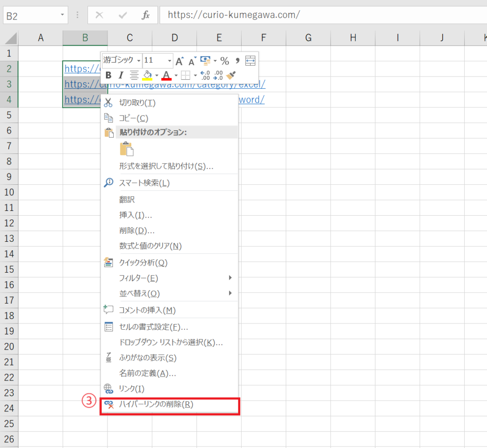Click the hyperlink in cell B2
The image size is (487, 448).
click(x=82, y=69)
